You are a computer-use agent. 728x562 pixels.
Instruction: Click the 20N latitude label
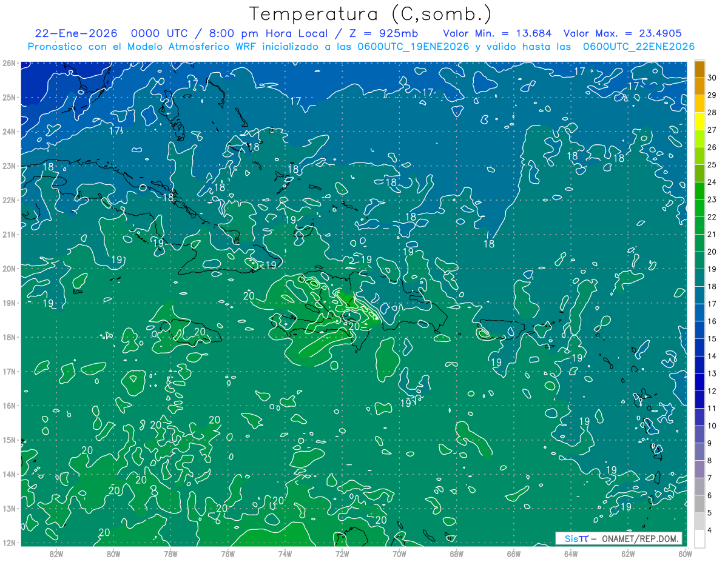[9, 269]
